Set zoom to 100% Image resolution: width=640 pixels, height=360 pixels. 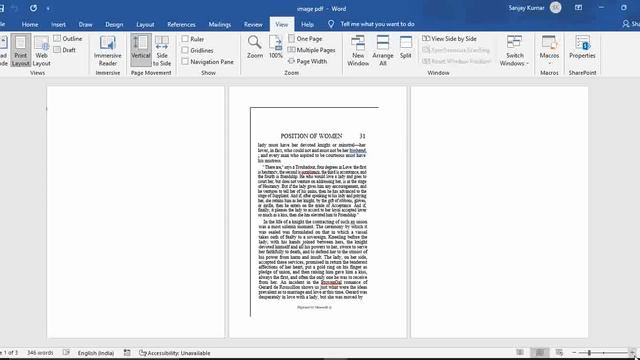(276, 47)
